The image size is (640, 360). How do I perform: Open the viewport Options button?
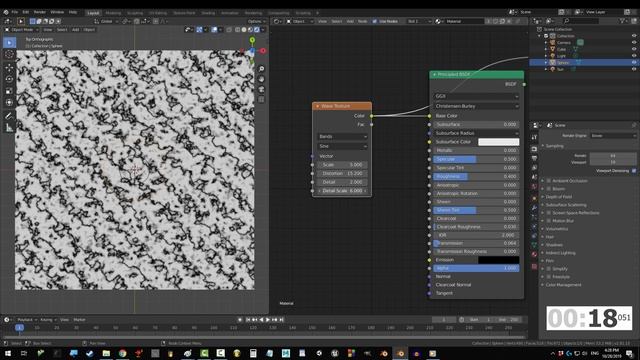pyautogui.click(x=256, y=21)
